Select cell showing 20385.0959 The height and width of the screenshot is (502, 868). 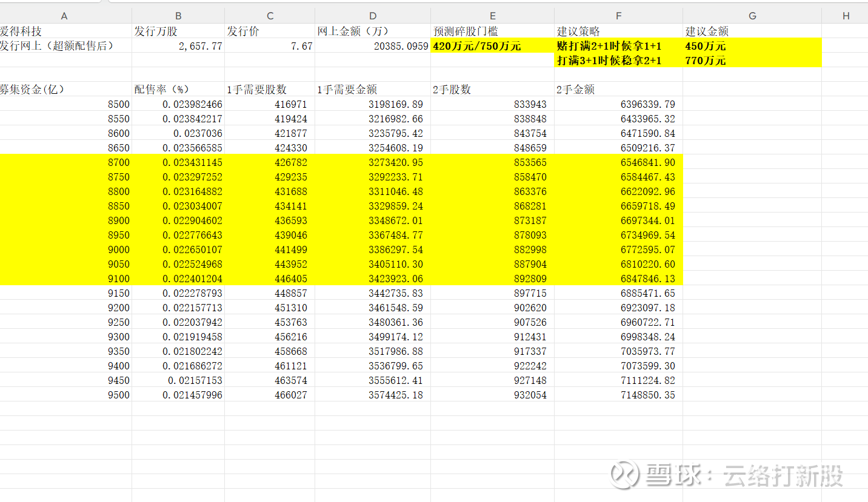[x=373, y=46]
